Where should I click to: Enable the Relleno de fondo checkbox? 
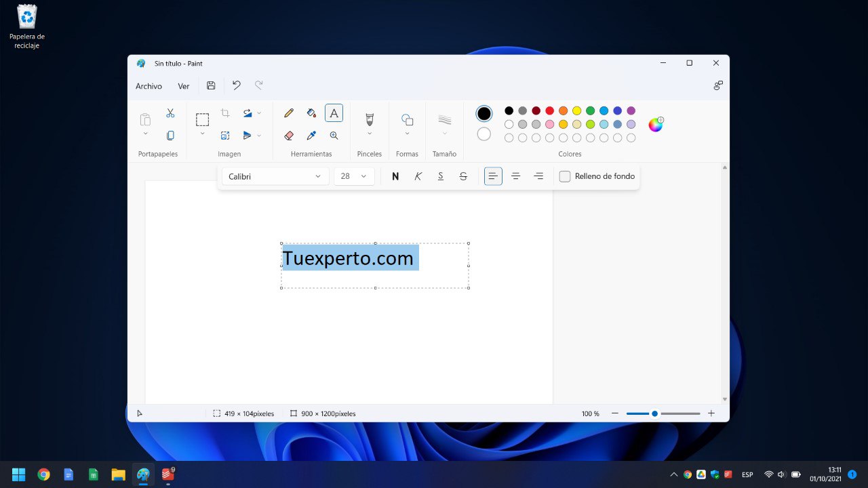click(x=565, y=176)
